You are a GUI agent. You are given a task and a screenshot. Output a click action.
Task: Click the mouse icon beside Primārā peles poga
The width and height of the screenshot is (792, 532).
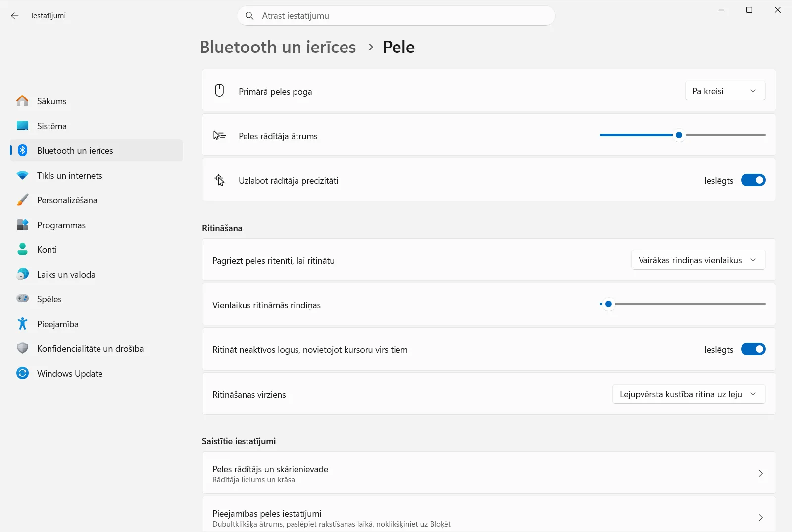pos(219,91)
